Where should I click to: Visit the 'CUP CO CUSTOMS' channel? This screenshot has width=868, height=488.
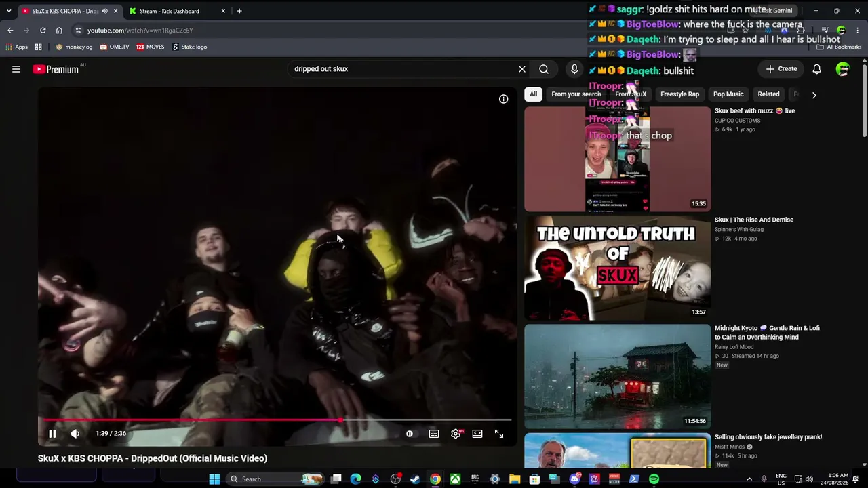coord(738,121)
